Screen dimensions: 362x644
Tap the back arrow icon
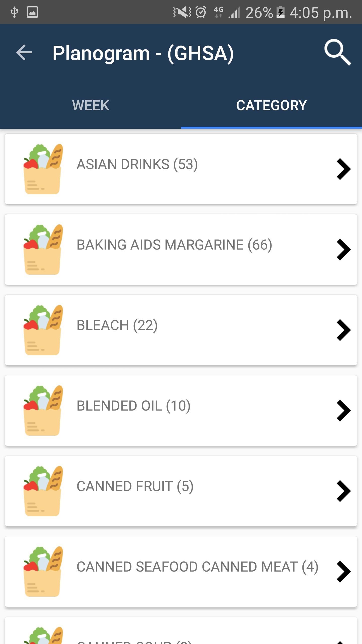point(24,52)
